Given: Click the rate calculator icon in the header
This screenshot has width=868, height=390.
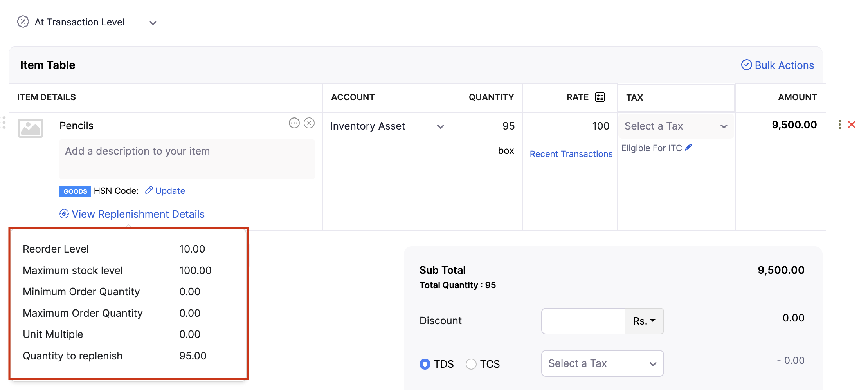Looking at the screenshot, I should point(600,97).
